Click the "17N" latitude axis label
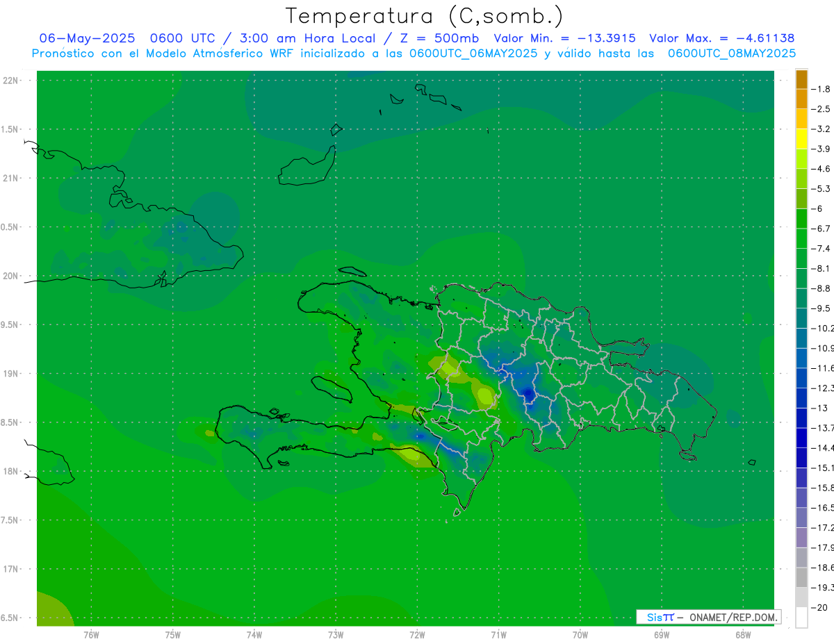 point(12,569)
